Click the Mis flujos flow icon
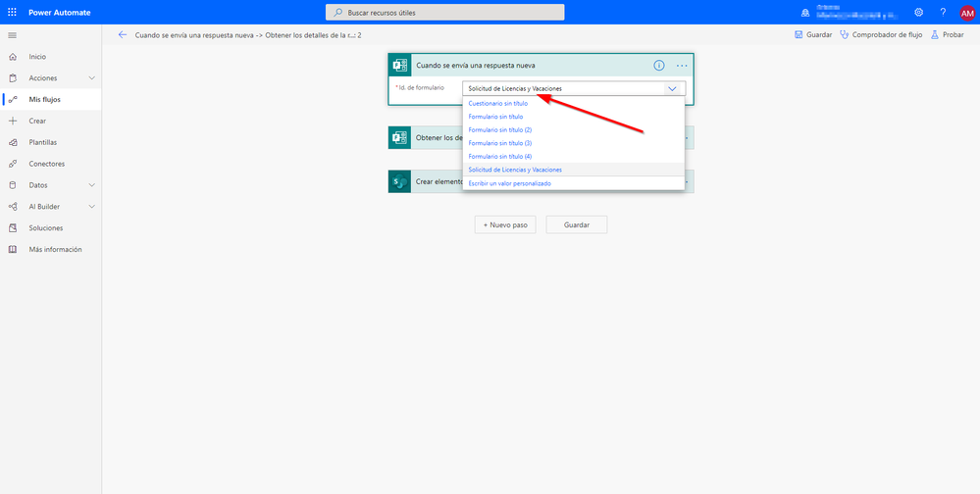This screenshot has height=494, width=980. (13, 99)
